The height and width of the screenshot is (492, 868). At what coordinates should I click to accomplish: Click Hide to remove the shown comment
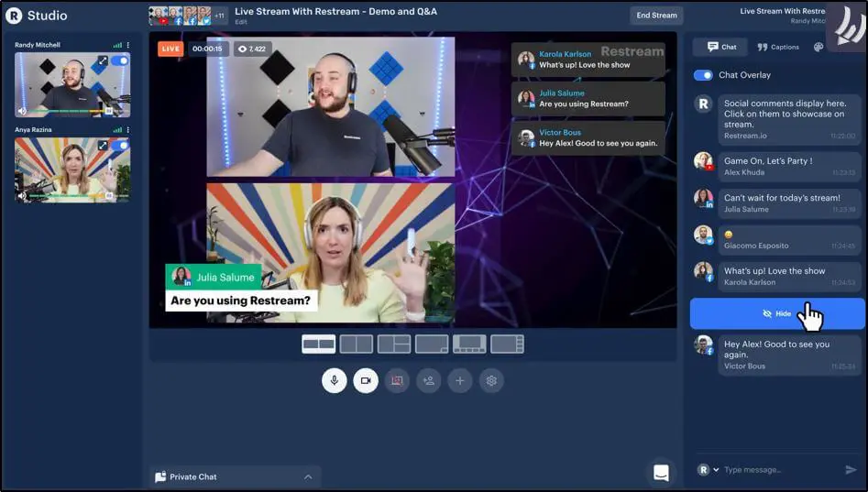tap(777, 313)
